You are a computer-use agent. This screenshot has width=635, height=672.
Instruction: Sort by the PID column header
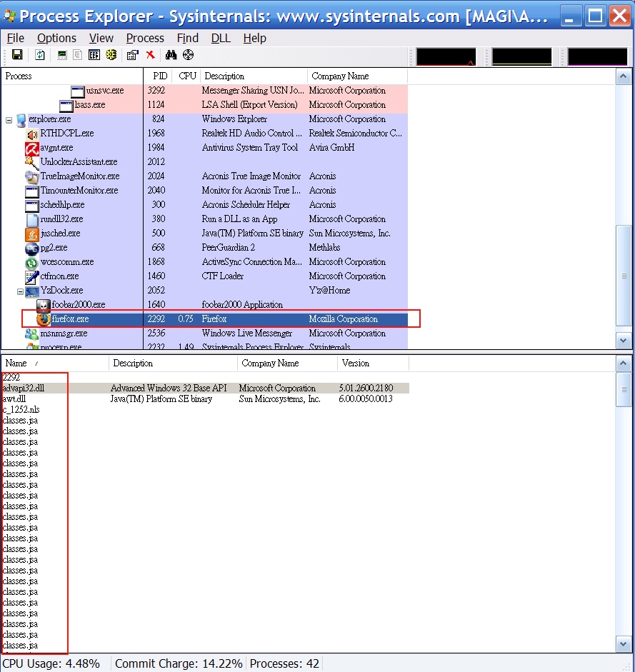[x=158, y=76]
